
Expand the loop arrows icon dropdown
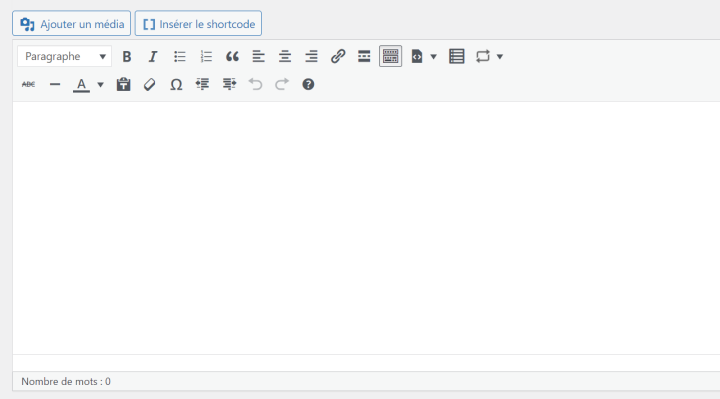tap(500, 56)
